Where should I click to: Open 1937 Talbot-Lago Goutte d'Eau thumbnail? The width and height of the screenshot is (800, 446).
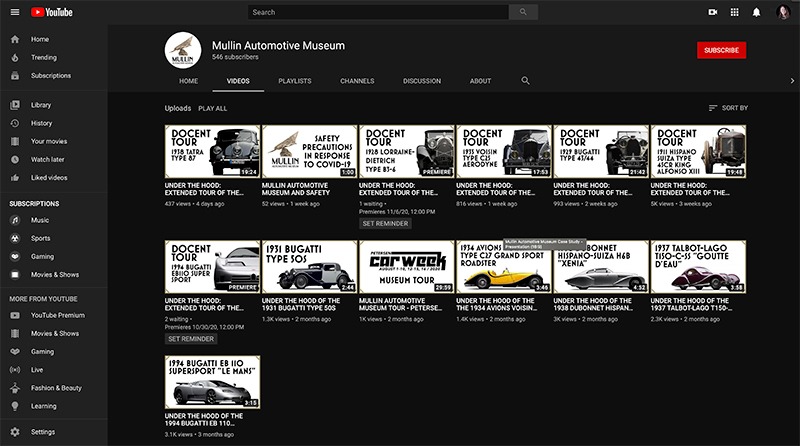698,267
